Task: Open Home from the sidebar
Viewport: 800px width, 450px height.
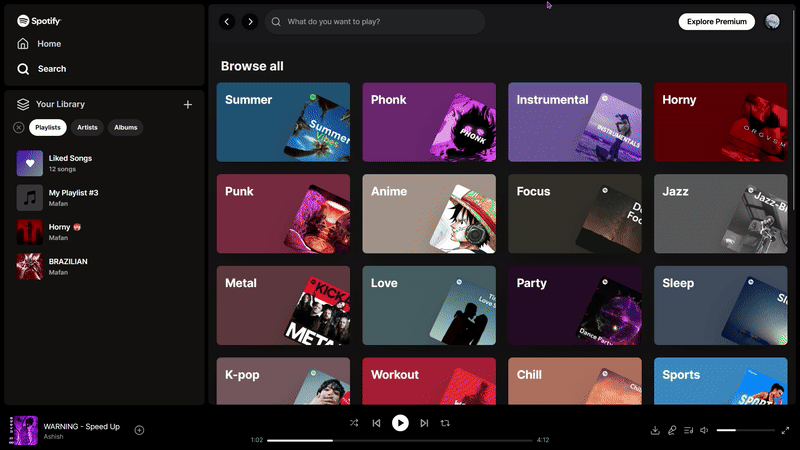Action: (39, 44)
